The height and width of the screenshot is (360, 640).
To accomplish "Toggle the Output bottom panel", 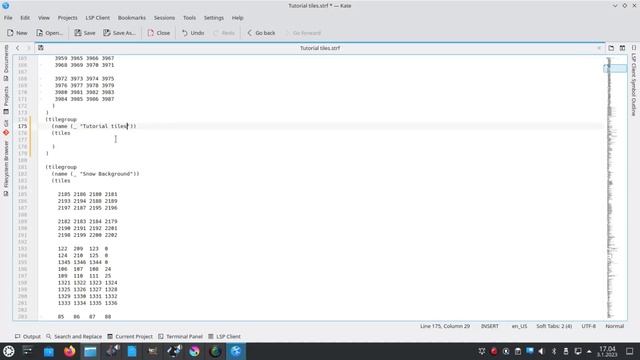I will click(28, 336).
